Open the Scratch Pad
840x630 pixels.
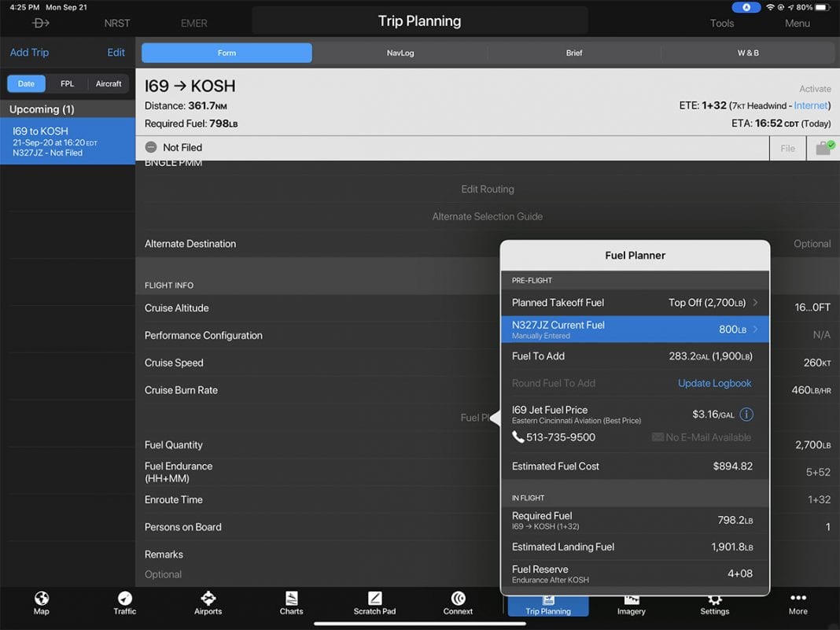click(374, 603)
